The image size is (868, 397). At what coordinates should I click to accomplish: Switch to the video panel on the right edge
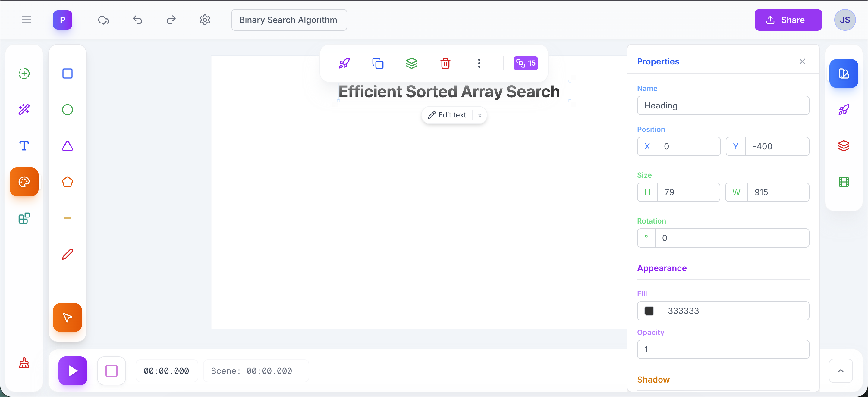[844, 182]
